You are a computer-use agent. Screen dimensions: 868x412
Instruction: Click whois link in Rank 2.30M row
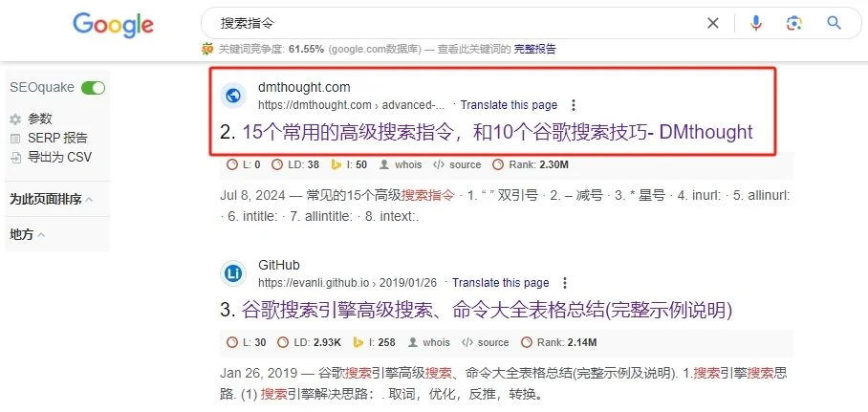tap(408, 164)
